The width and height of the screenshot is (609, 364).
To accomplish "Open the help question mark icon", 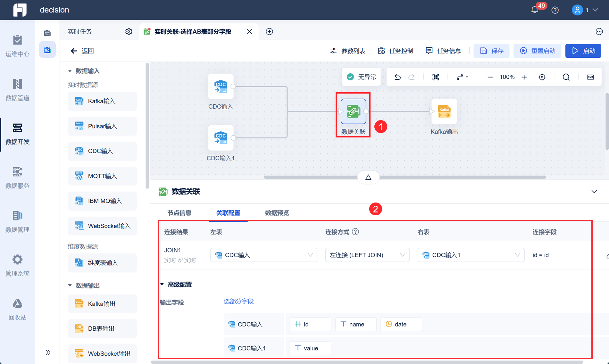I will coord(555,10).
